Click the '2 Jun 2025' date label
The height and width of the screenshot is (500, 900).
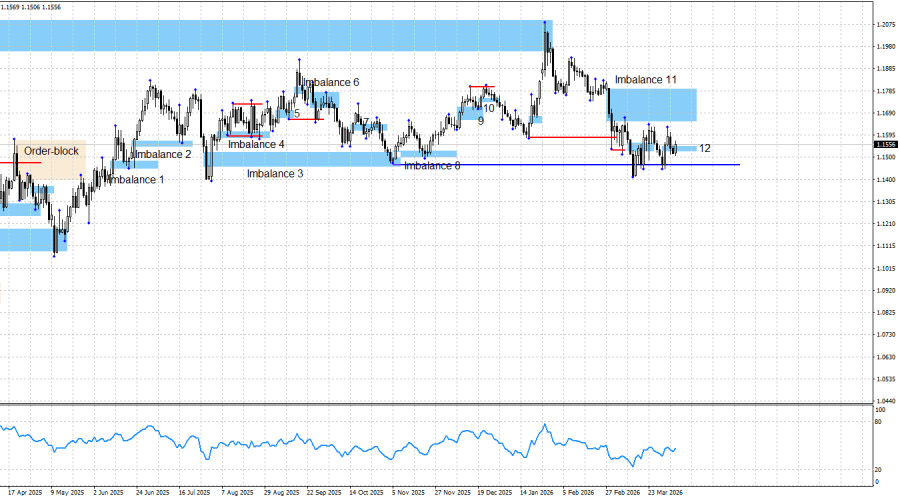(x=108, y=493)
